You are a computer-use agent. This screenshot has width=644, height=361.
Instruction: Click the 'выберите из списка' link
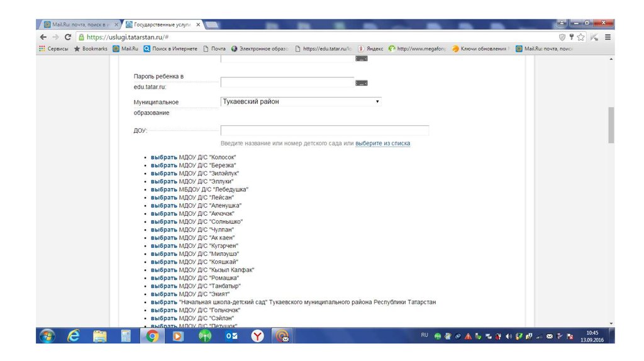tap(382, 143)
